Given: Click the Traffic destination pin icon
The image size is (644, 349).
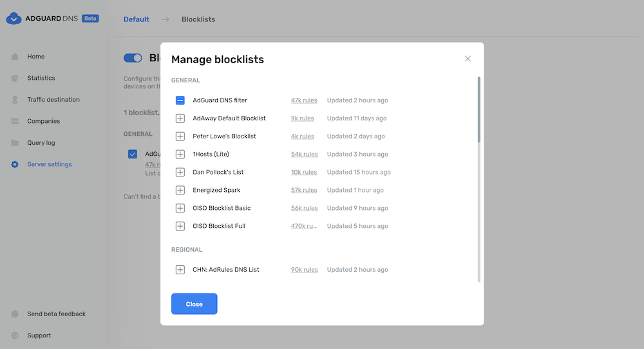Looking at the screenshot, I should [x=15, y=100].
